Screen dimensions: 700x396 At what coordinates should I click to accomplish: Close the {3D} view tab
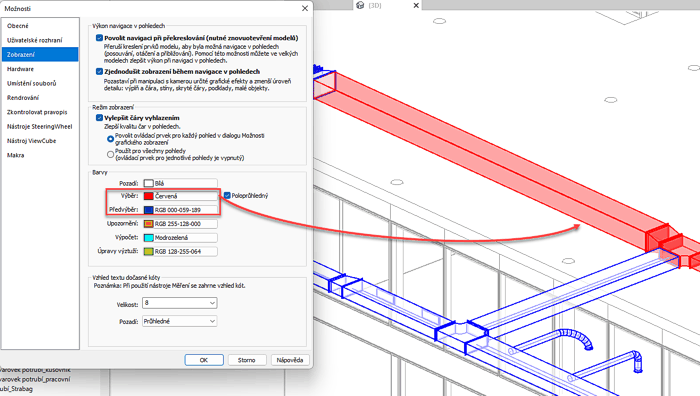point(416,5)
